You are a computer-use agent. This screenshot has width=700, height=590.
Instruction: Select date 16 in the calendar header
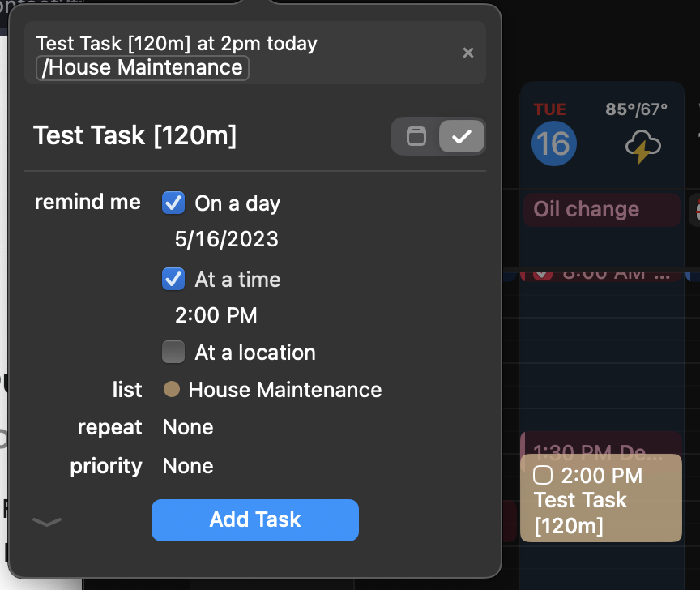(x=553, y=143)
